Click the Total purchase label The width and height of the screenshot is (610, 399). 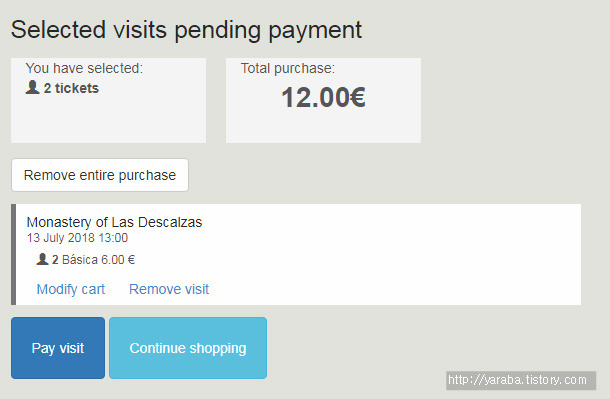coord(287,68)
